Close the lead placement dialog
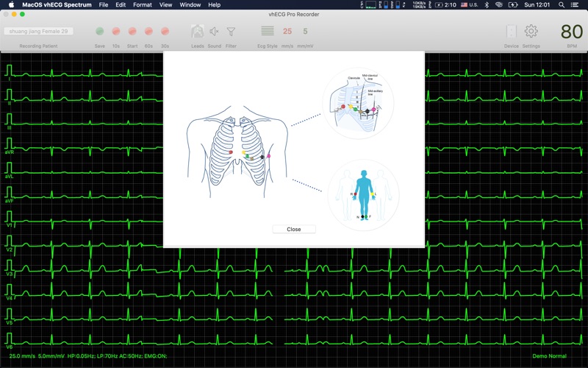 point(293,229)
